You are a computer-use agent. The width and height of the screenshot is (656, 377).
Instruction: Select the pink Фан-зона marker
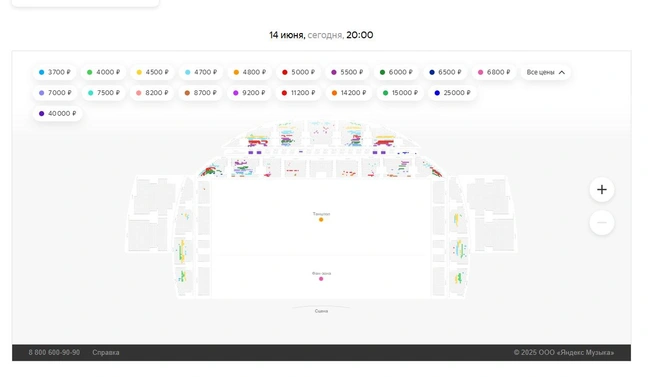321,279
